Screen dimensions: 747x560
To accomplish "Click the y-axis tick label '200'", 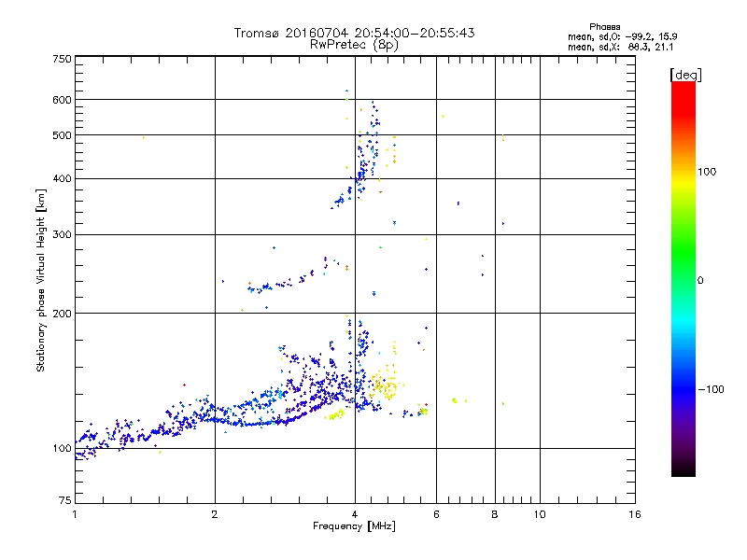I will tap(62, 314).
